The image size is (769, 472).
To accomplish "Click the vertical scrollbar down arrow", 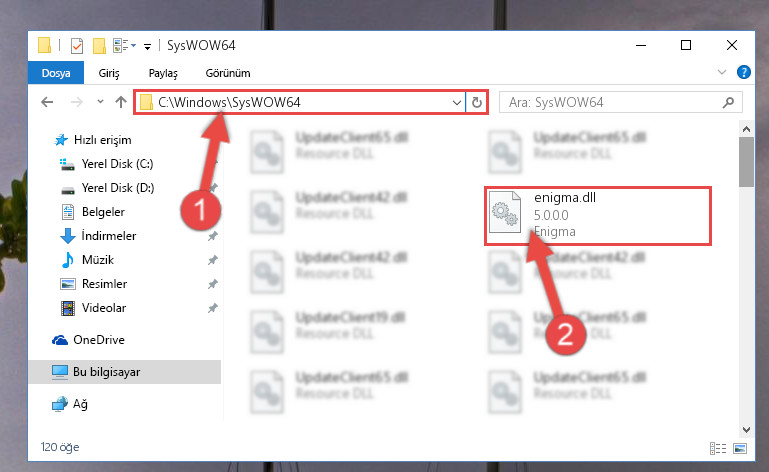I will point(746,430).
